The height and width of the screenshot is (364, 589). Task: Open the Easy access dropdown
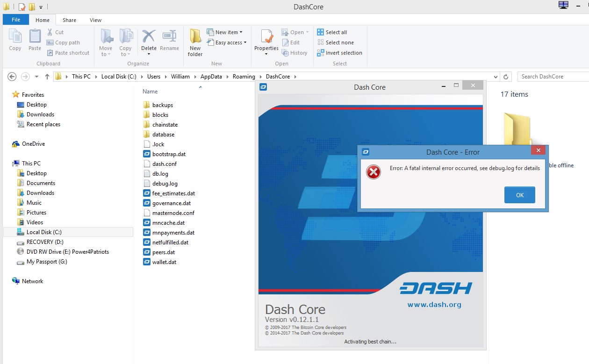227,43
